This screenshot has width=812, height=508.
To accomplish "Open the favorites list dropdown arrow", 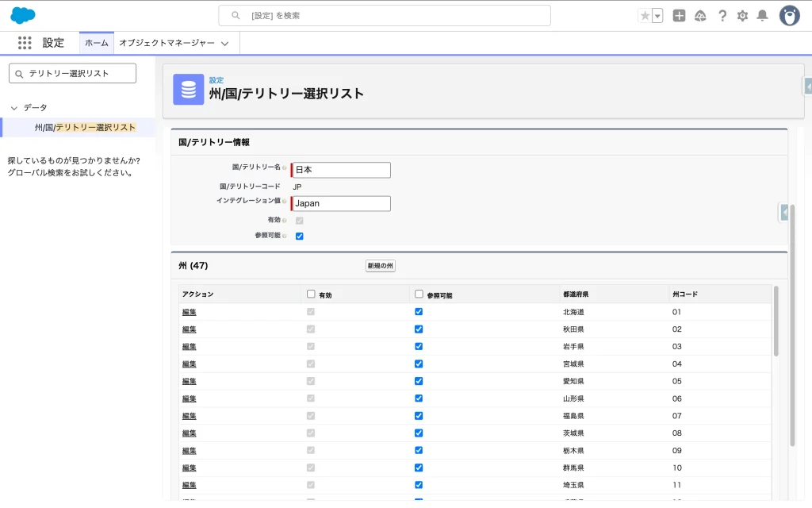I will click(657, 16).
